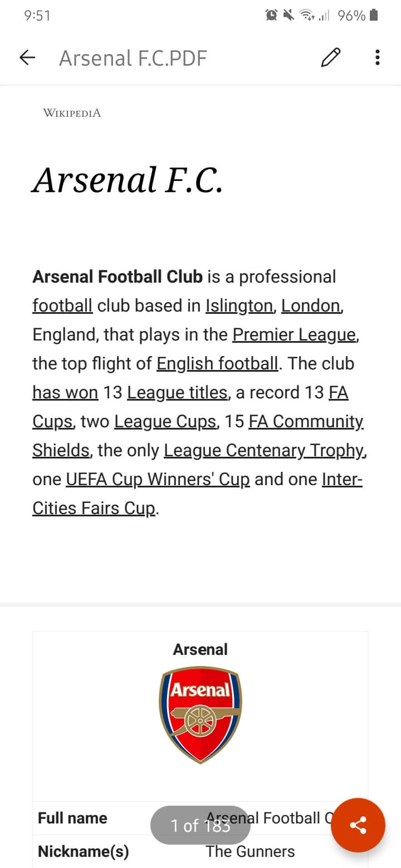Tap the muted sound status icon
The width and height of the screenshot is (401, 868).
point(288,15)
